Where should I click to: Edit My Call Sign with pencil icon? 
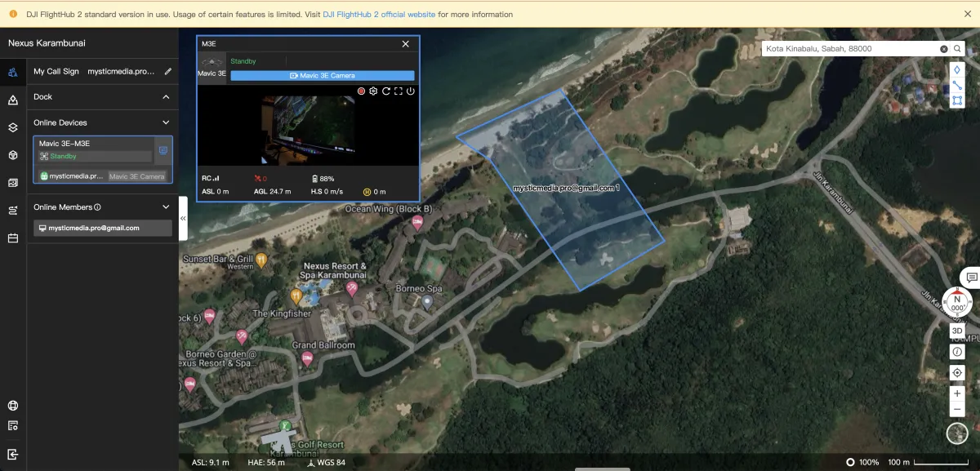coord(167,71)
